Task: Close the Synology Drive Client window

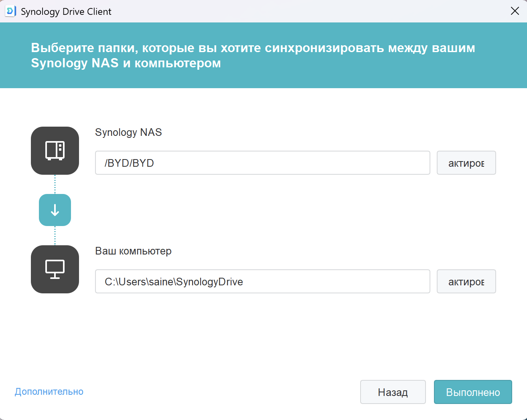Action: coord(515,11)
